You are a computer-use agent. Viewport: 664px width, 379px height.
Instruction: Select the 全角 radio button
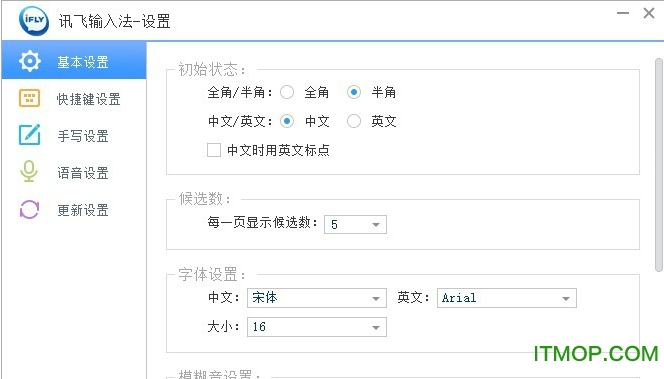[287, 92]
